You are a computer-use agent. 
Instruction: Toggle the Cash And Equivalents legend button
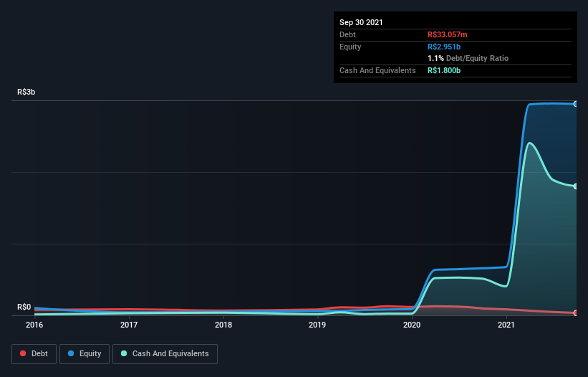pyautogui.click(x=165, y=354)
